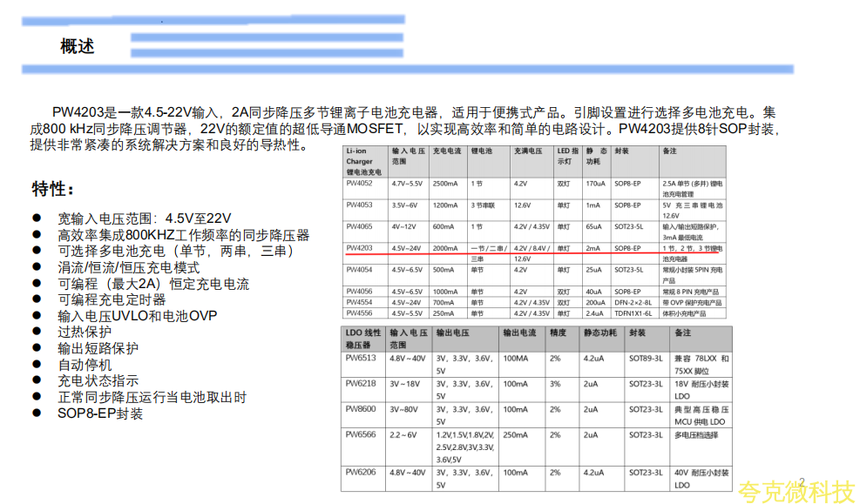Click the LDO 线性稳压器 table header
This screenshot has width=860, height=504.
(363, 338)
